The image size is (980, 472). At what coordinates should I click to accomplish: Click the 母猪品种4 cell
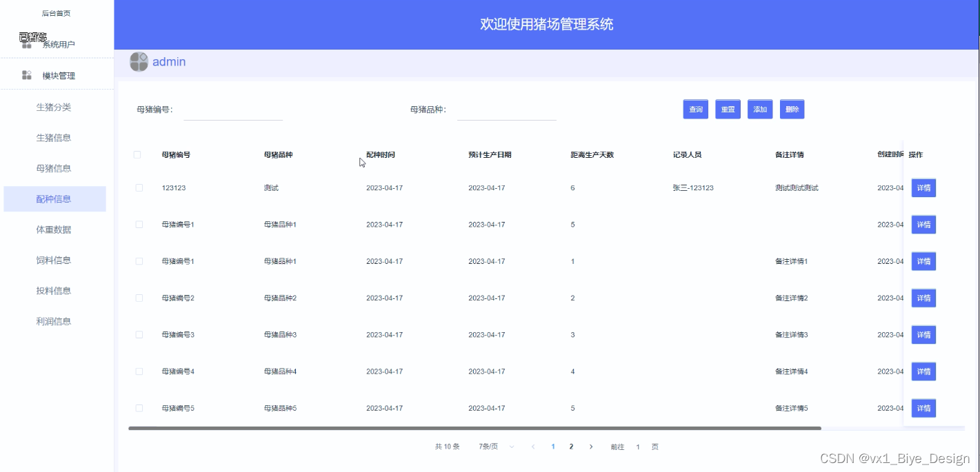point(280,371)
